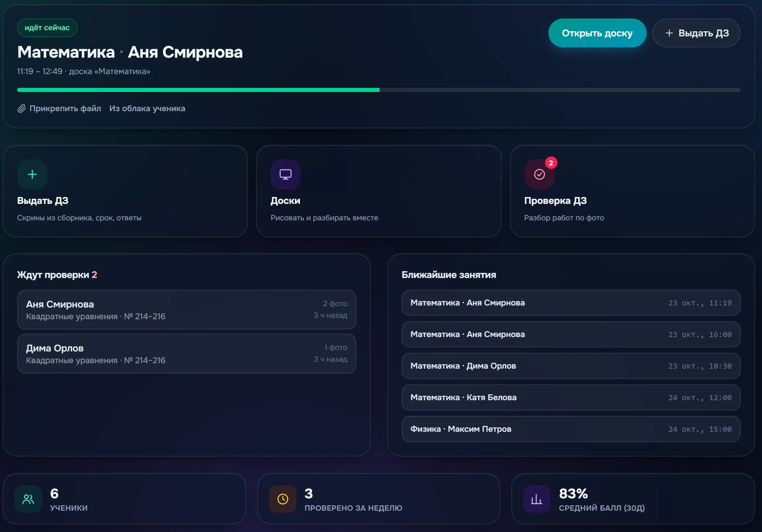Screen dimensions: 762x532
Task: Click the Выдать ДЗ card title
Action: tap(43, 201)
